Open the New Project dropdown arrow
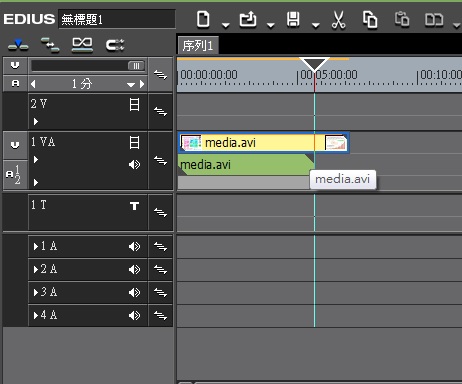 point(226,25)
